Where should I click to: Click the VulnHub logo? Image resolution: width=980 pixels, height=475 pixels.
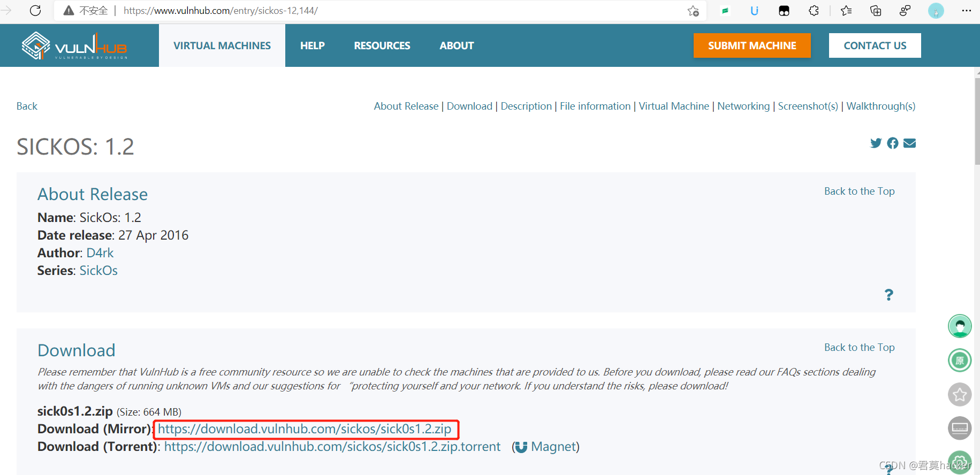pos(74,45)
